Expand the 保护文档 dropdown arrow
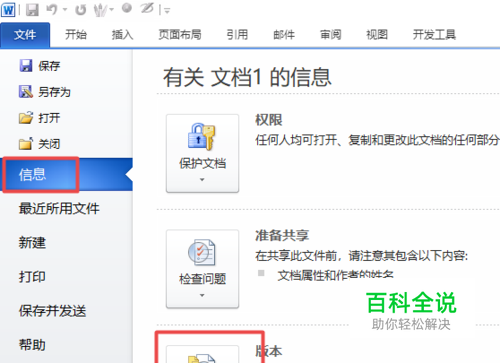 tap(202, 180)
